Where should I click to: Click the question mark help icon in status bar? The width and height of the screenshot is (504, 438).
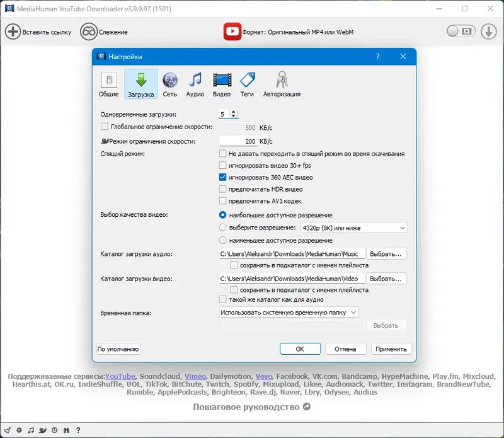tap(78, 430)
